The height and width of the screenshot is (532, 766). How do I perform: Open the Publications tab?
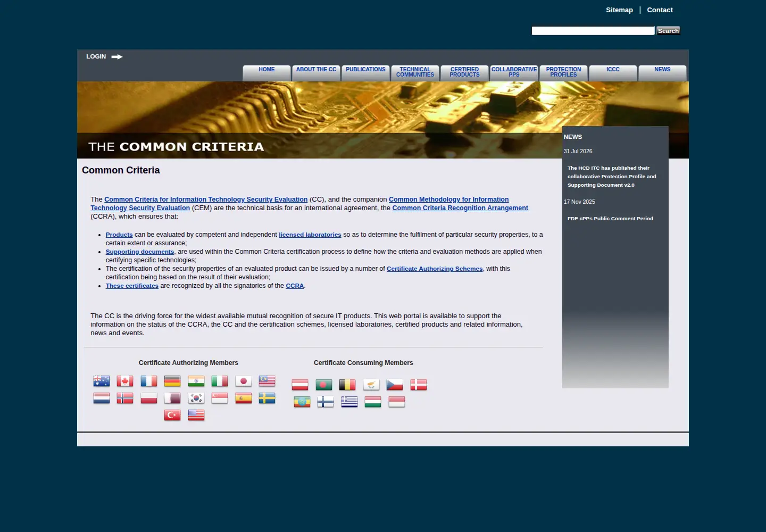point(365,73)
